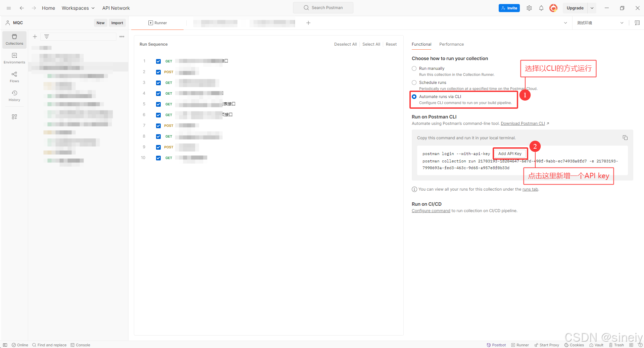The image size is (644, 348).
Task: Click the MQC workspace name
Action: [x=18, y=23]
